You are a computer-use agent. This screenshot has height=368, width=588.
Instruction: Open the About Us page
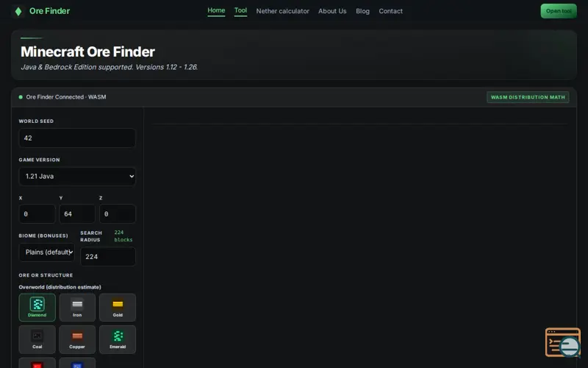[x=332, y=11]
